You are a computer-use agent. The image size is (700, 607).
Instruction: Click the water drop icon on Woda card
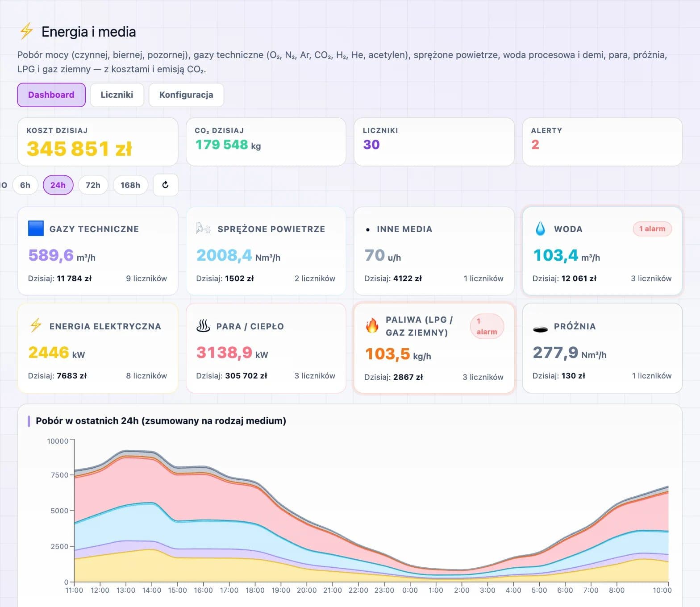pyautogui.click(x=540, y=229)
